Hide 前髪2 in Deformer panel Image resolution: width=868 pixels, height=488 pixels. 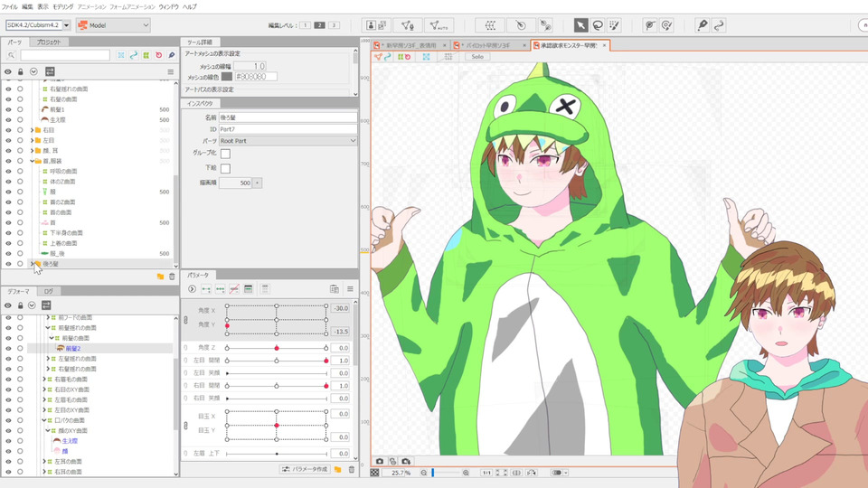coord(8,349)
